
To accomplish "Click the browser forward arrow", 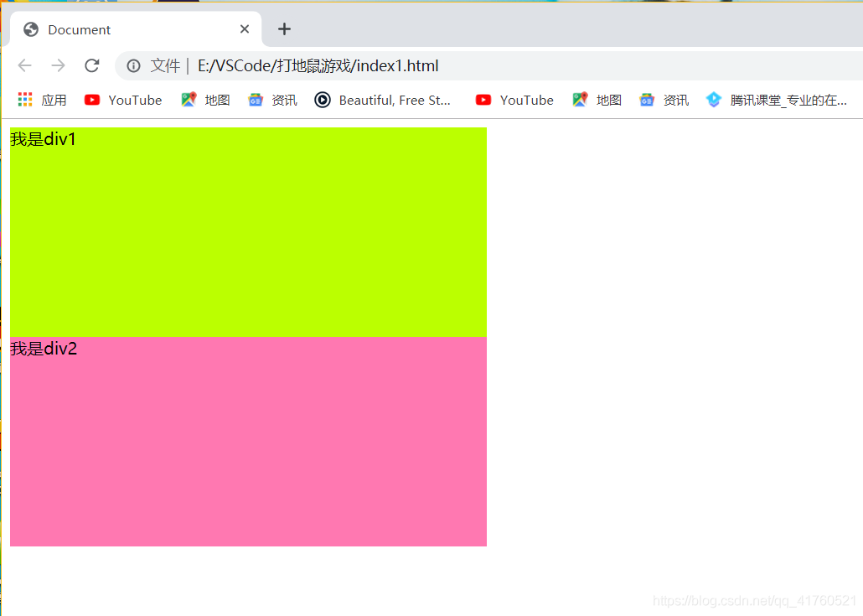I will coord(58,65).
